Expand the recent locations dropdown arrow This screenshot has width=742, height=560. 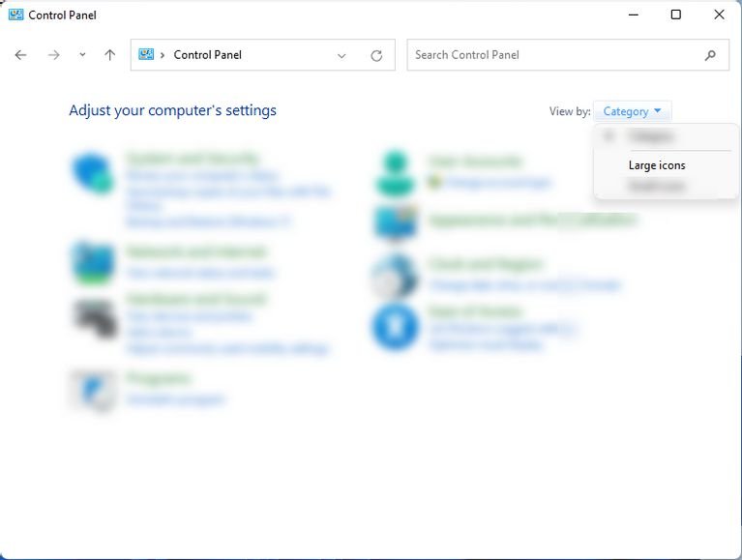pyautogui.click(x=82, y=55)
